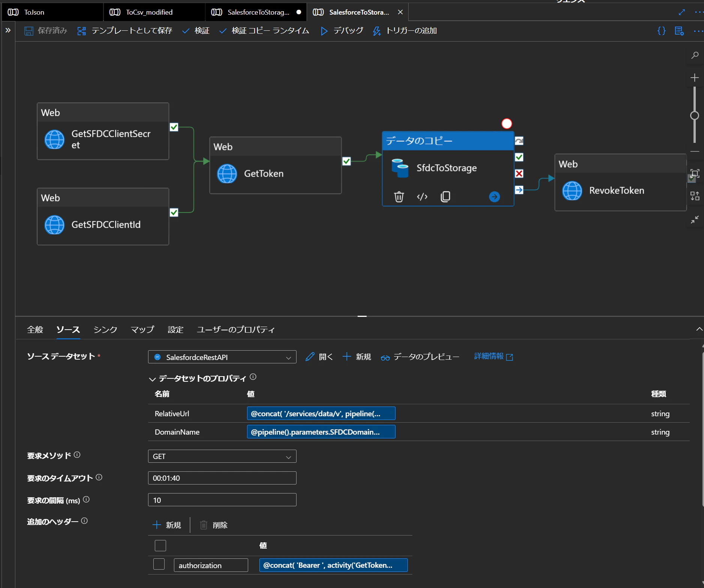
Task: Delete the SfdcToStorage activity
Action: point(399,196)
